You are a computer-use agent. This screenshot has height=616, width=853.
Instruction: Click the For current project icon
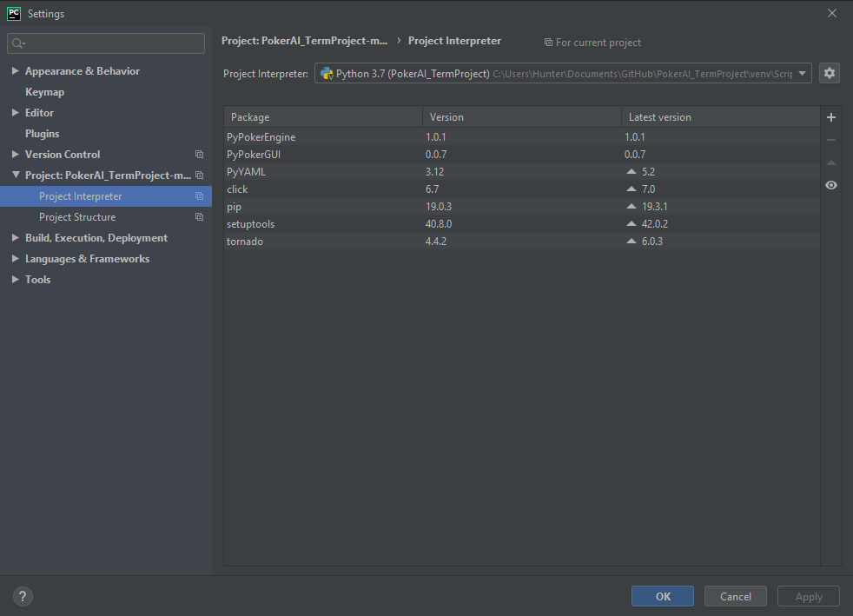point(548,43)
